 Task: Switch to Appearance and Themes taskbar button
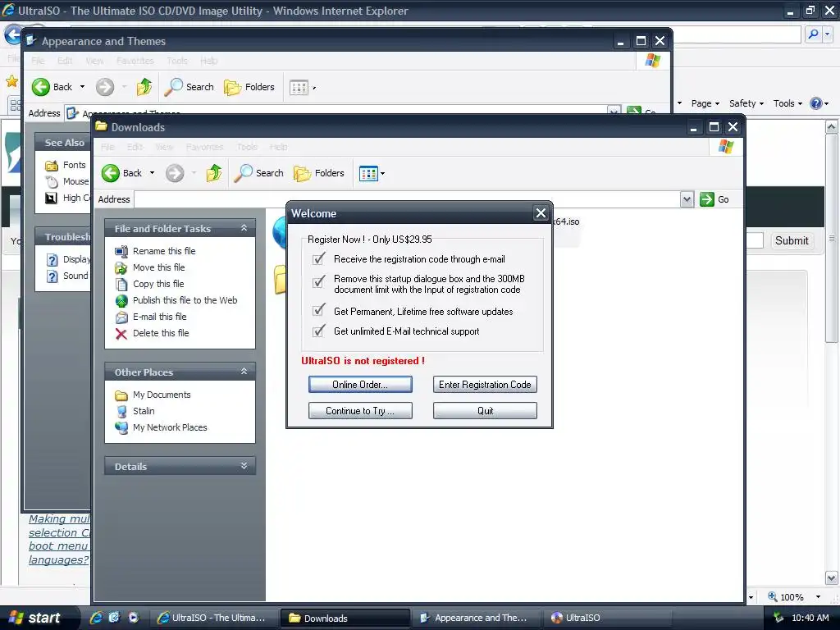pos(476,618)
